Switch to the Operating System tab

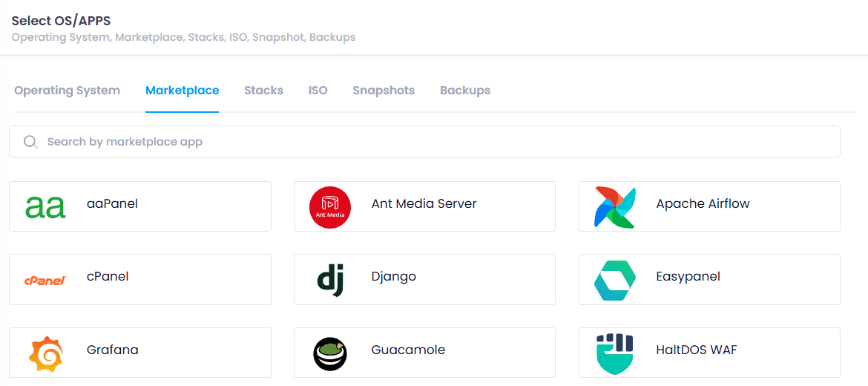tap(67, 91)
